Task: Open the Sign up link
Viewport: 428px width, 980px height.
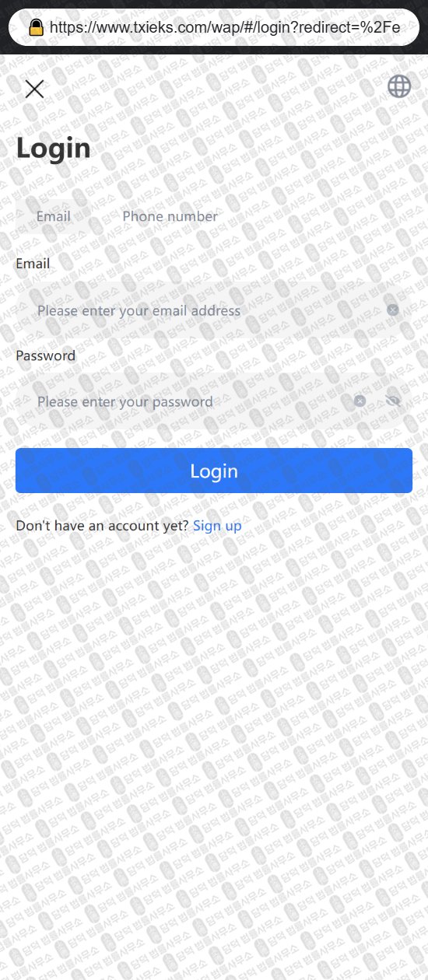Action: (217, 526)
